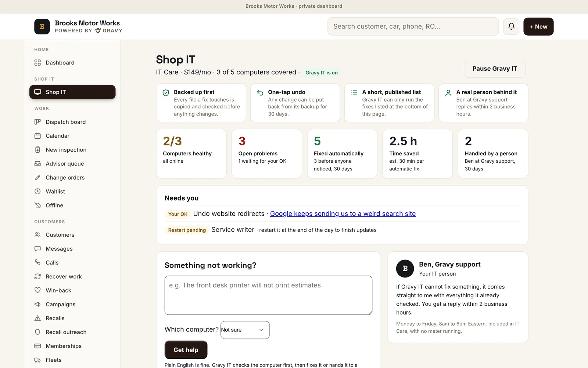Open the Which computer dropdown
Screen dimensions: 588x368
coord(245,330)
